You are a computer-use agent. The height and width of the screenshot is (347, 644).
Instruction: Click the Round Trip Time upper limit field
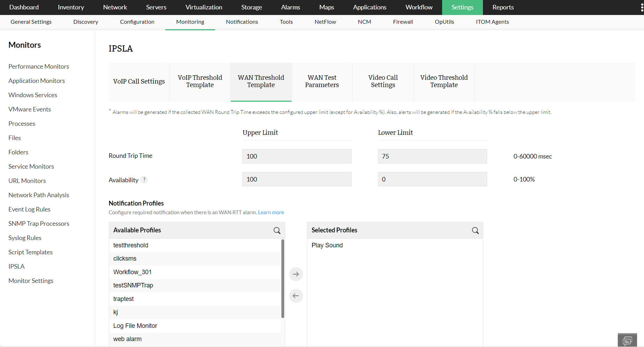(296, 156)
